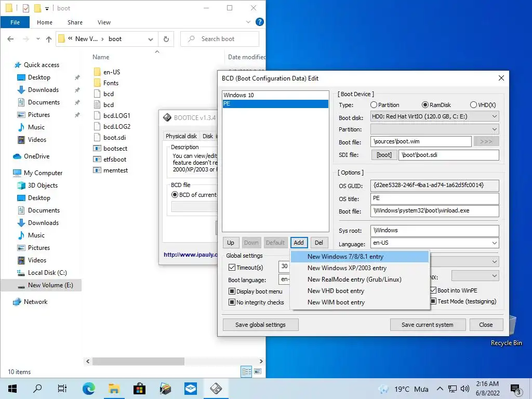Viewport: 532px width, 399px height.
Task: Open taskbar search magnifier
Action: 37,389
